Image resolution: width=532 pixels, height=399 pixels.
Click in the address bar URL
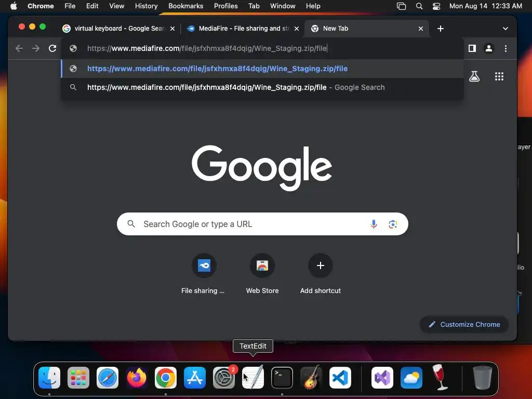coord(207,48)
